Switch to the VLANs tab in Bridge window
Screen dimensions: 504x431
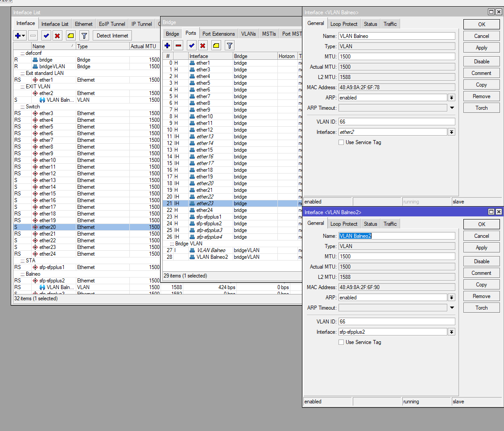(x=248, y=34)
